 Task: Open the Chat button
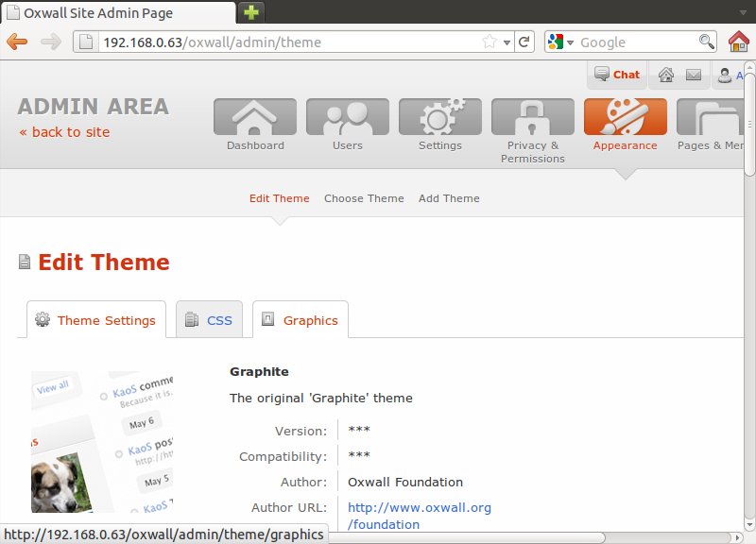click(x=617, y=75)
